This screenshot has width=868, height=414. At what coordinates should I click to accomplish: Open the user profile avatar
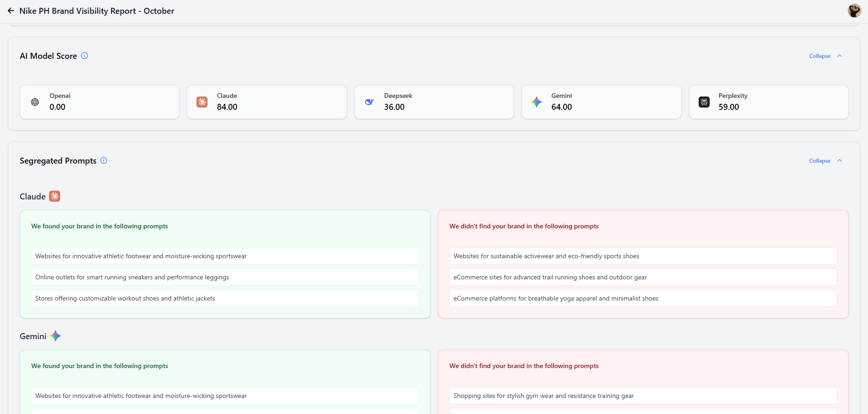coord(854,11)
